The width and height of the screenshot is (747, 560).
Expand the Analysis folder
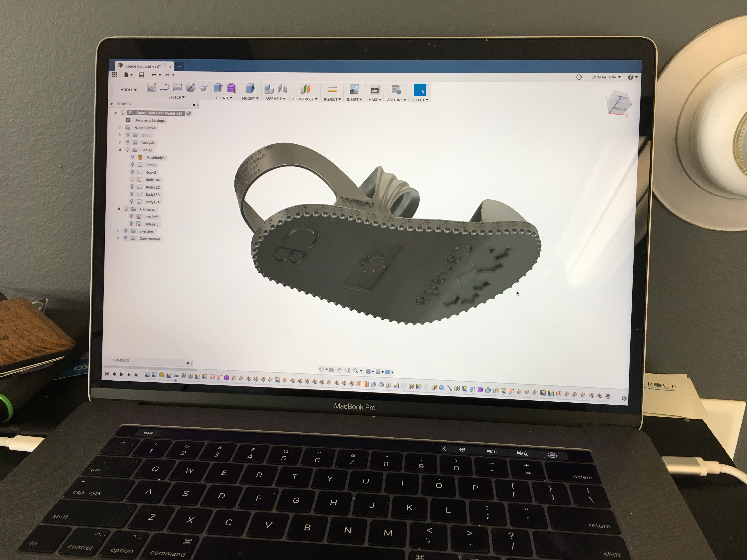point(120,142)
